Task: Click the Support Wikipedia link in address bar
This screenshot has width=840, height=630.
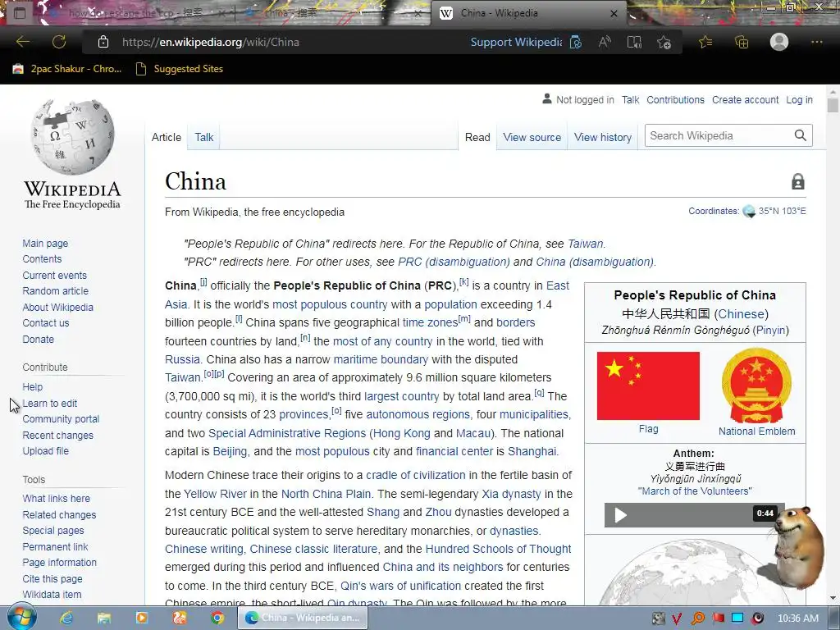Action: pyautogui.click(x=516, y=42)
